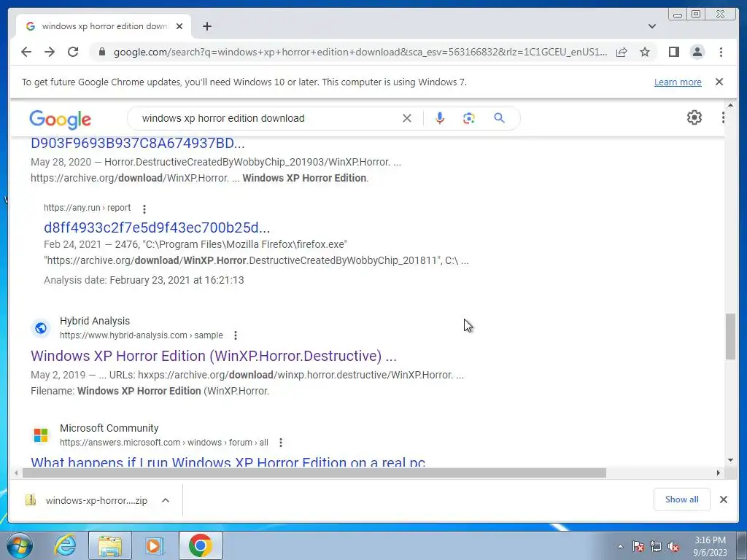Open the D903F9693B937C8A674937BD result
747x560 pixels.
pyautogui.click(x=138, y=143)
